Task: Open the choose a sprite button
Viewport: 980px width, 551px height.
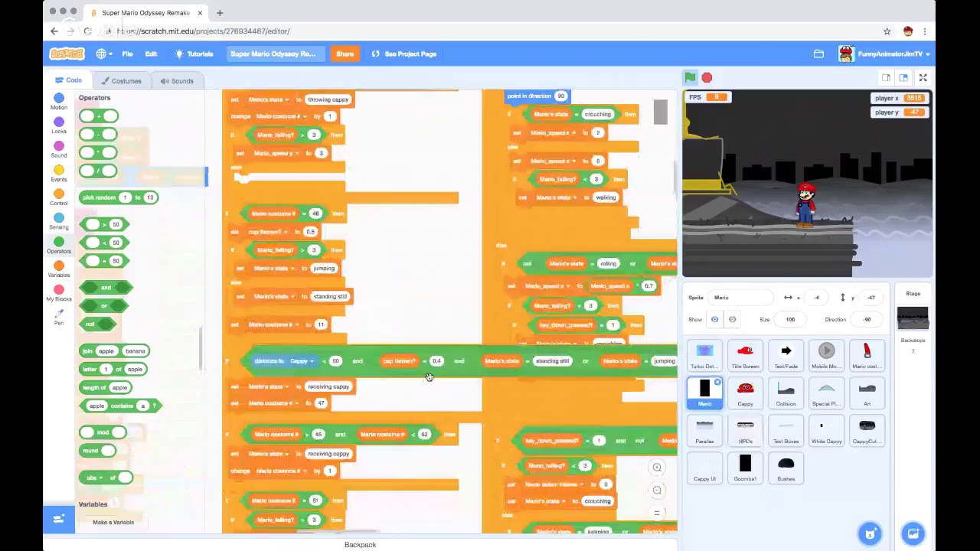Action: (870, 533)
